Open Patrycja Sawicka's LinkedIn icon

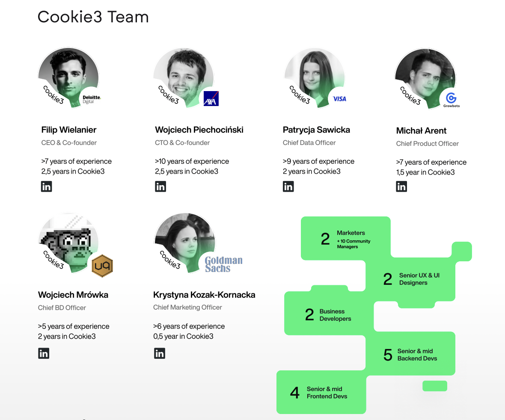[x=288, y=186]
